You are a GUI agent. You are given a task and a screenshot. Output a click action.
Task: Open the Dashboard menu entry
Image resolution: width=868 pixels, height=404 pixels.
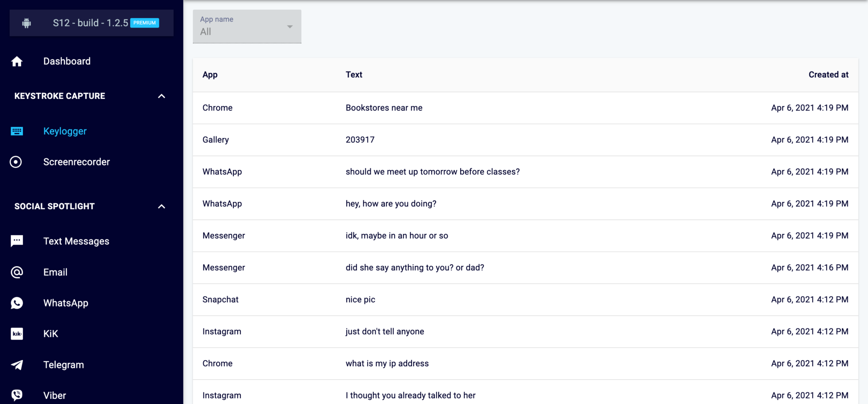coord(67,61)
